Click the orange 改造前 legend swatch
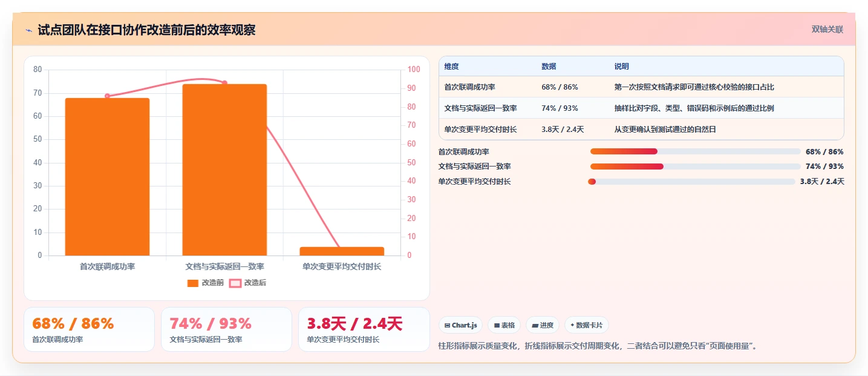 (x=193, y=283)
